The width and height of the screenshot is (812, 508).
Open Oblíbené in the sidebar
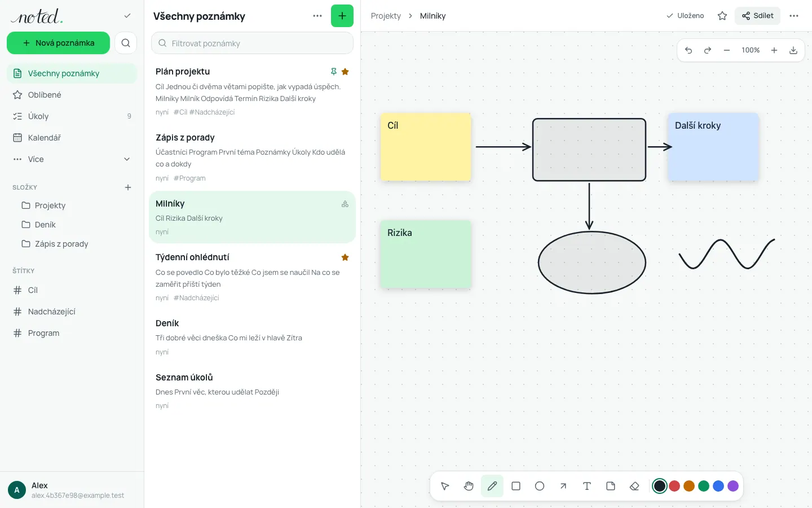pos(72,95)
